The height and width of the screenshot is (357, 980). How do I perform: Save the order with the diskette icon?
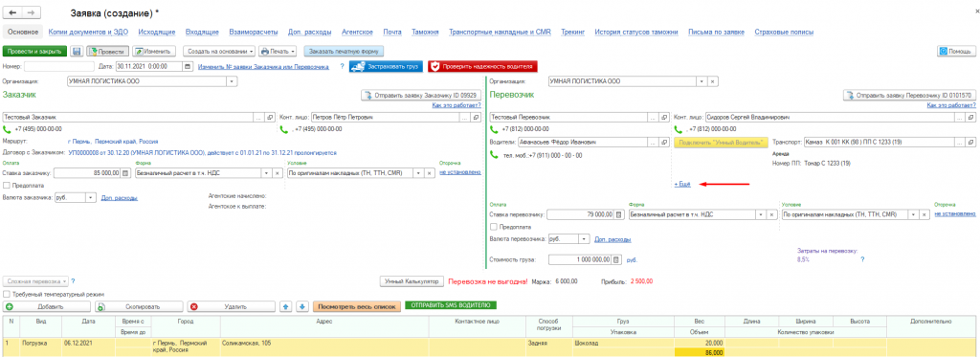click(77, 52)
